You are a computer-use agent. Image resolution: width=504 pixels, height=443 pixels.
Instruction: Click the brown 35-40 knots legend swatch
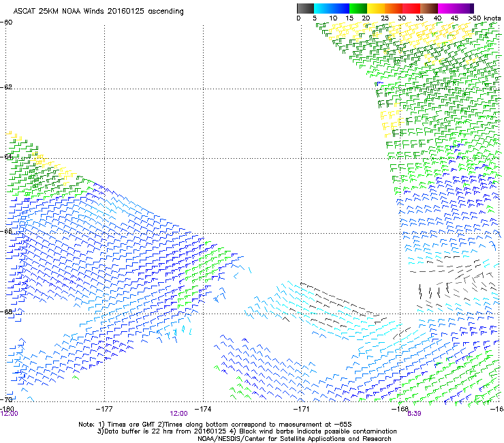point(429,8)
